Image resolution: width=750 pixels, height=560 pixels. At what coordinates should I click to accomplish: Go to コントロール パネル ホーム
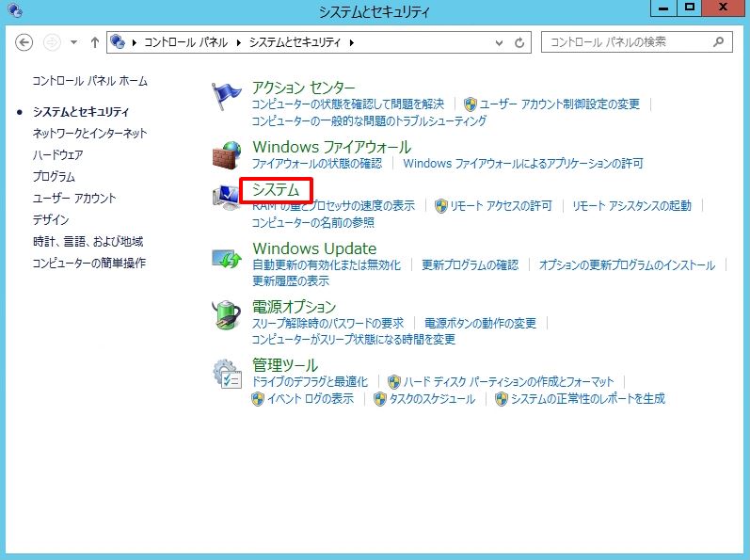90,81
